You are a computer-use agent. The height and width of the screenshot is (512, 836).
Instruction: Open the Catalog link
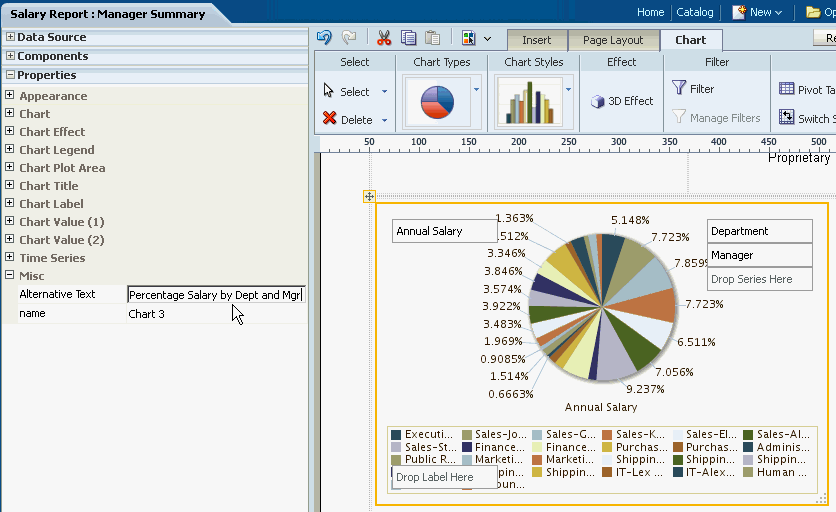(695, 12)
